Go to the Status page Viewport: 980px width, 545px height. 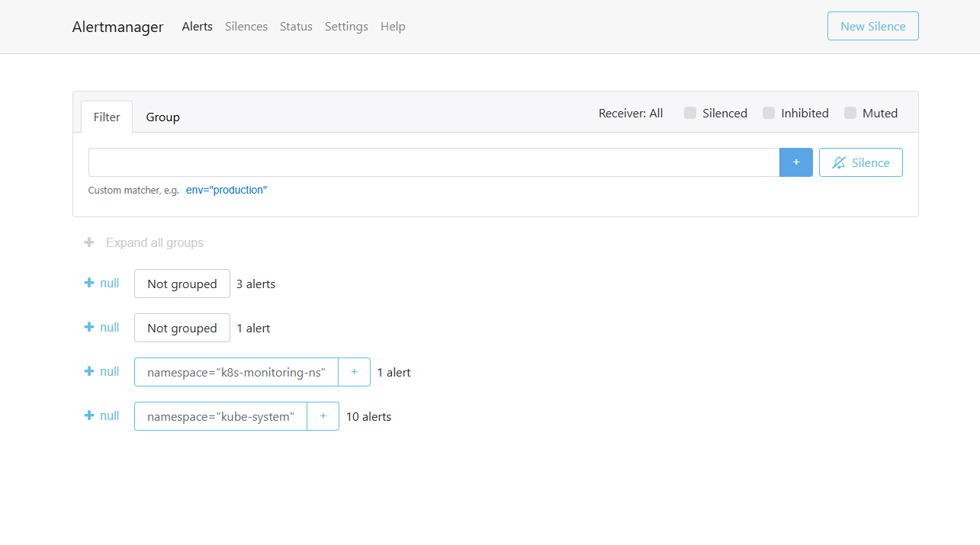[x=296, y=27]
